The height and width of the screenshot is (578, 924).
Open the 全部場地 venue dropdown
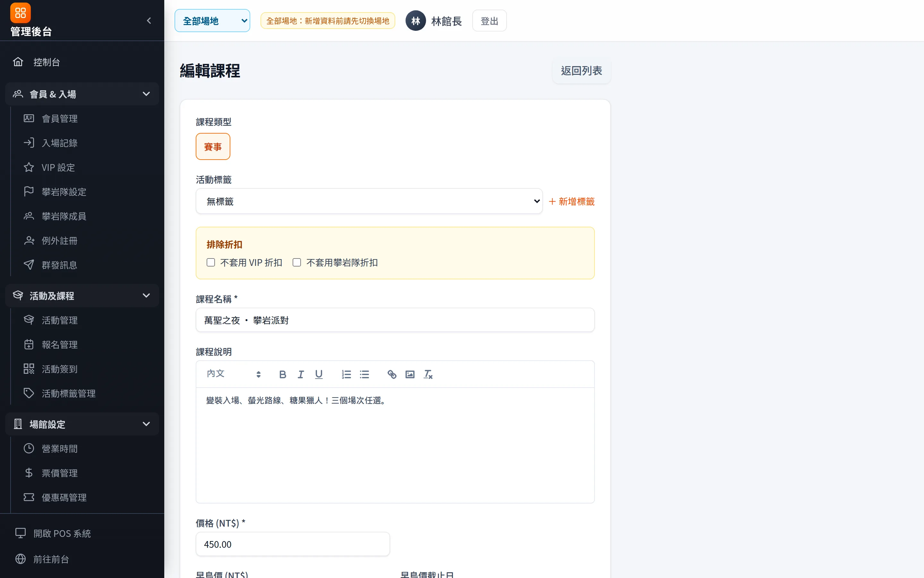212,21
